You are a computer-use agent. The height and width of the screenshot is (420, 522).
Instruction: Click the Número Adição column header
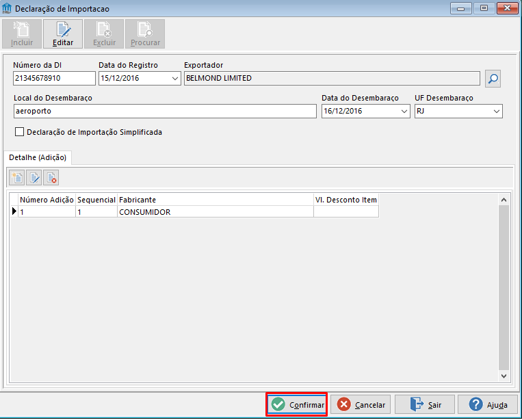click(47, 200)
